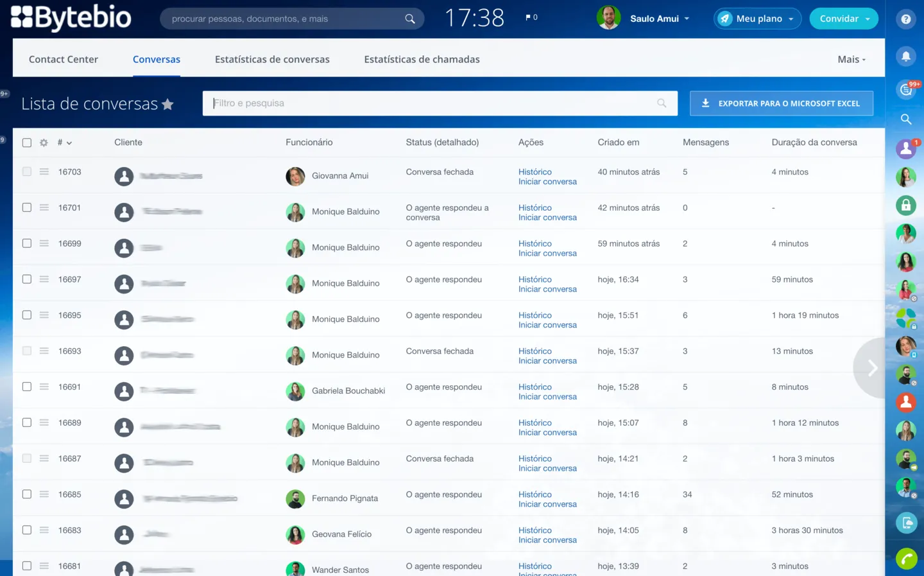
Task: Open Estatísticas de conversas tab
Action: [x=272, y=59]
